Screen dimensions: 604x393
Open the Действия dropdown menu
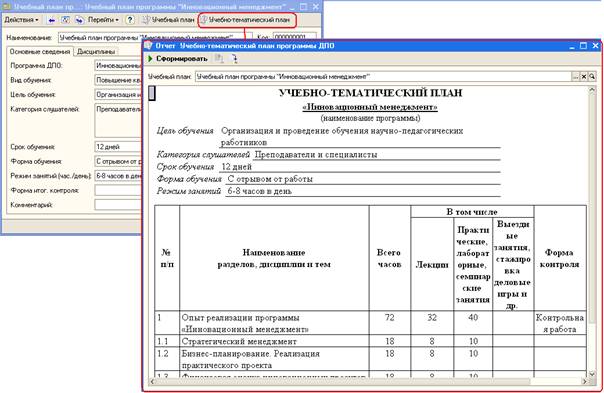pos(21,20)
